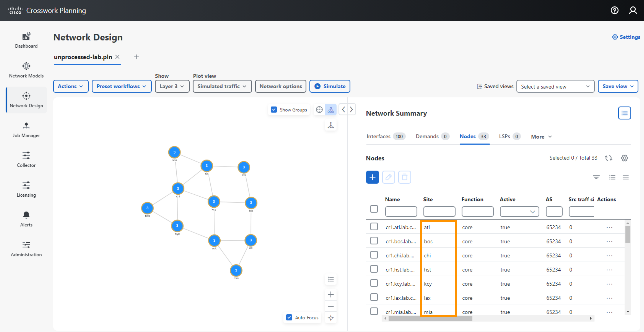644x332 pixels.
Task: Check the cr1.bos.lab row checkbox
Action: 374,241
